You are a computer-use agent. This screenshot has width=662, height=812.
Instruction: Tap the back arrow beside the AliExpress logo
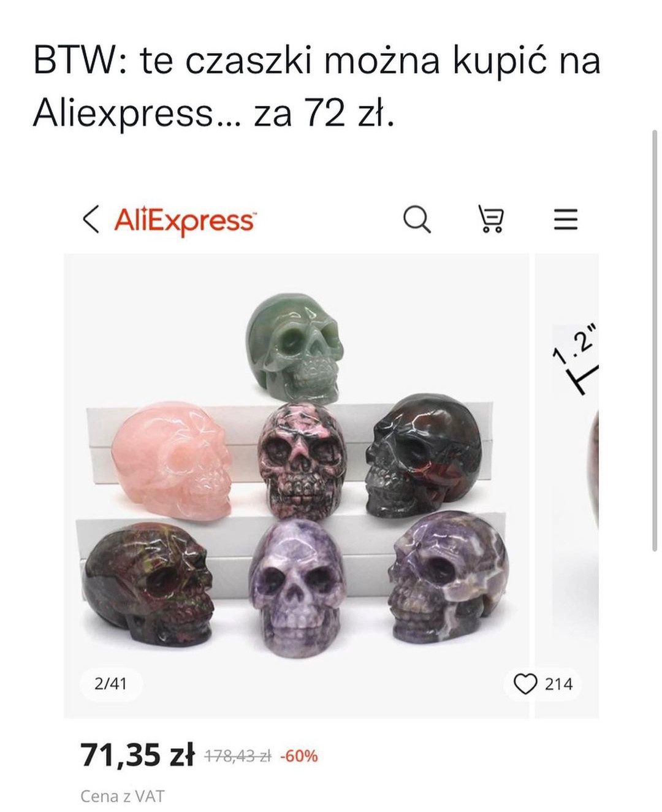tap(91, 220)
